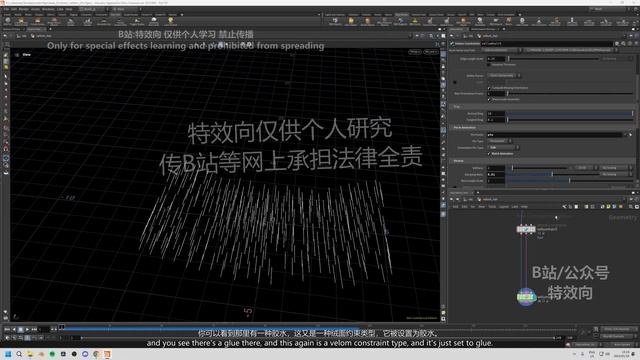
Task: Open the Assets menu
Action: click(36, 9)
